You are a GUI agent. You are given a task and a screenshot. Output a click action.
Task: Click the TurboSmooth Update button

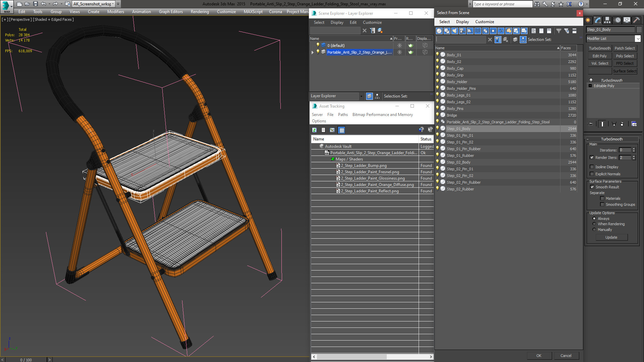coord(611,237)
